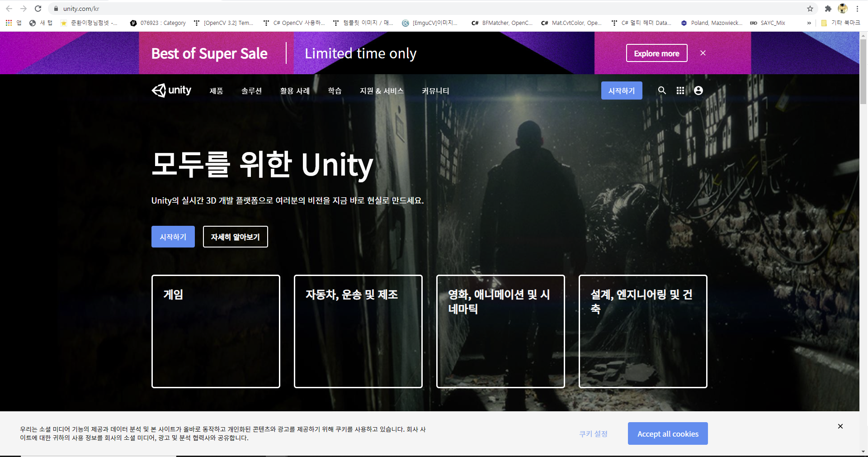Open the 지원 & 서비스 menu

(382, 90)
